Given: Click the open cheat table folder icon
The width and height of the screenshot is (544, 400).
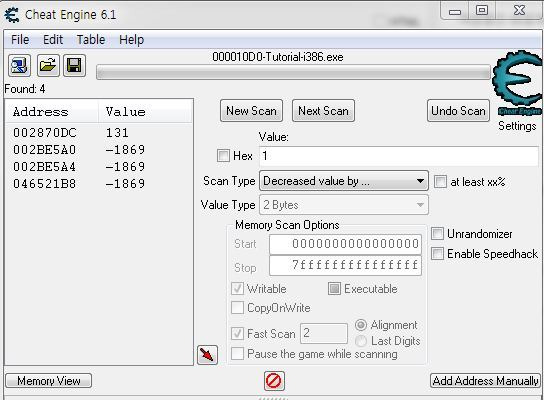Looking at the screenshot, I should point(48,65).
